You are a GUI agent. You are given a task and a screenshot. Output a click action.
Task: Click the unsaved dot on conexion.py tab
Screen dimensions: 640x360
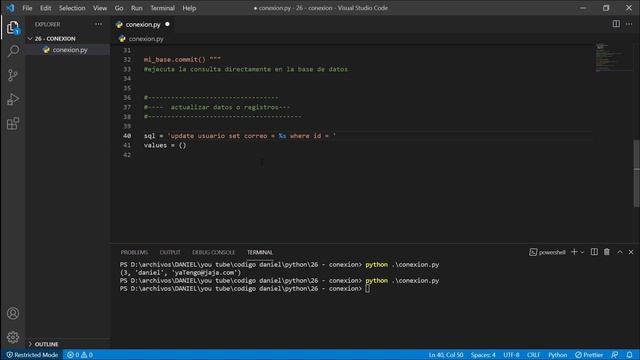[x=167, y=24]
